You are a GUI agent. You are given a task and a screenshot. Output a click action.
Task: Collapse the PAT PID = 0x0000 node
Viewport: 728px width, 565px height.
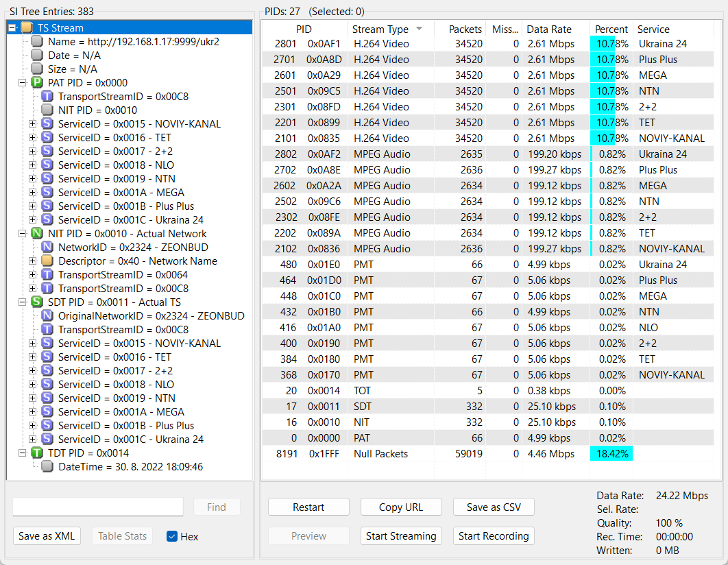23,83
